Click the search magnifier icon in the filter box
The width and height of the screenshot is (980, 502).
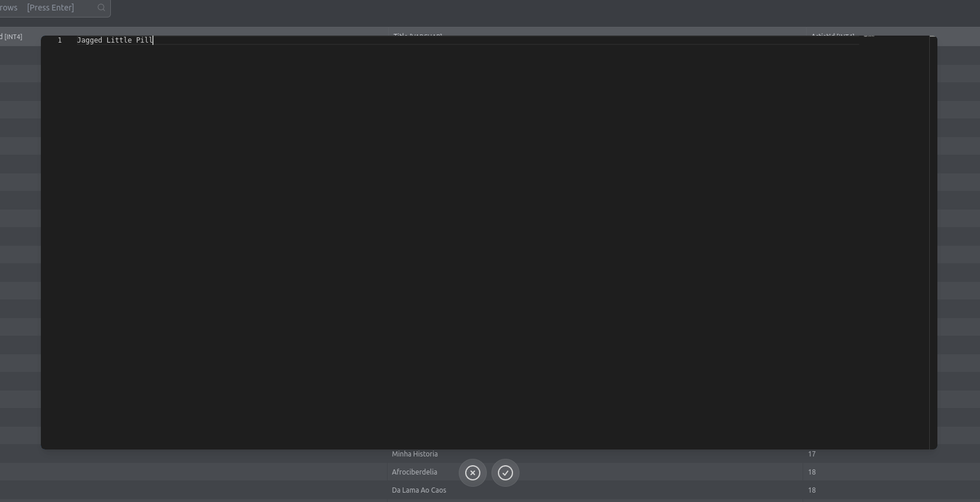point(102,8)
